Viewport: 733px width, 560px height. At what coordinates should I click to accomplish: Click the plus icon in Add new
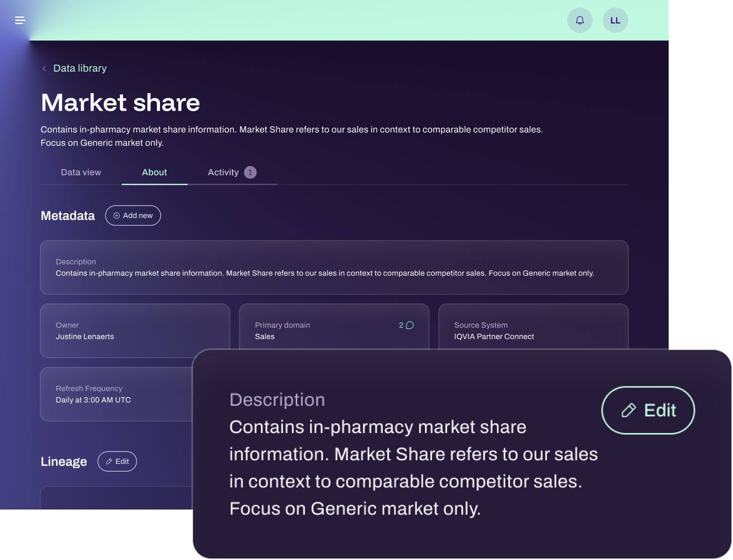click(x=116, y=216)
